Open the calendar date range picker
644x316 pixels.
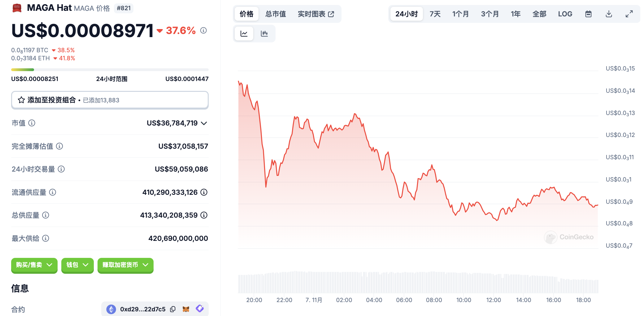(588, 14)
